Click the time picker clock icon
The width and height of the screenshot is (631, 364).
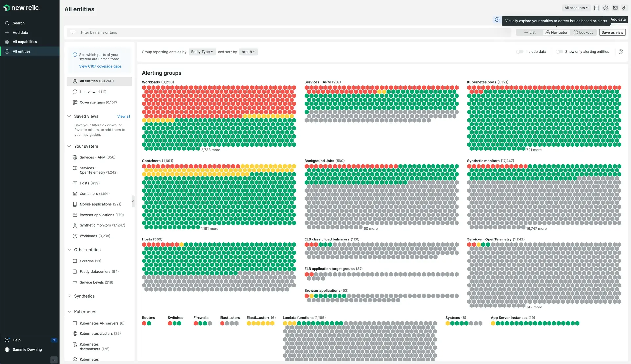point(497,20)
